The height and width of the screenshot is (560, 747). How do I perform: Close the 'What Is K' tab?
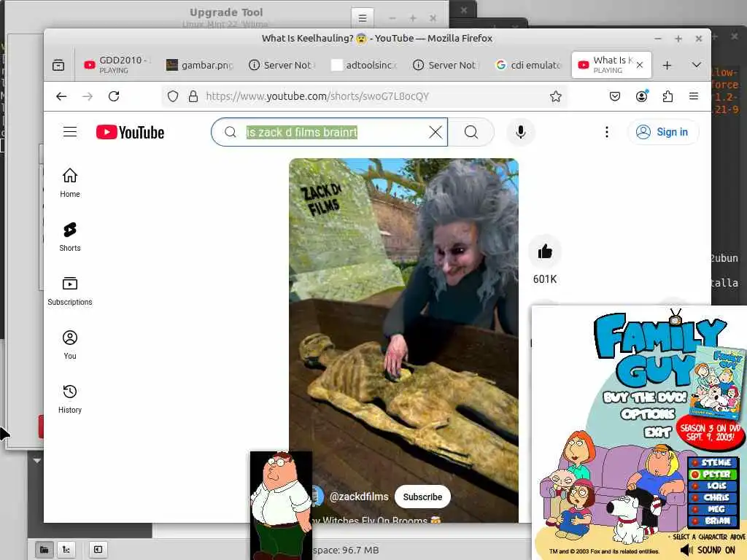[x=640, y=65]
